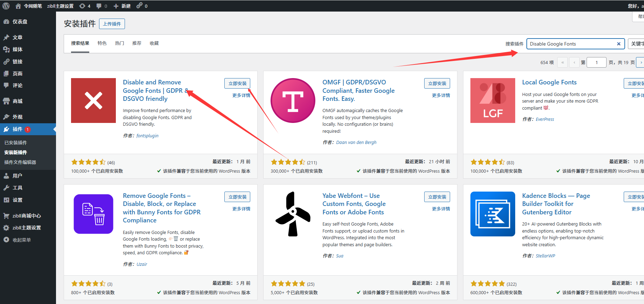The height and width of the screenshot is (304, 644).
Task: Open the fontsplugin author link
Action: 147,136
